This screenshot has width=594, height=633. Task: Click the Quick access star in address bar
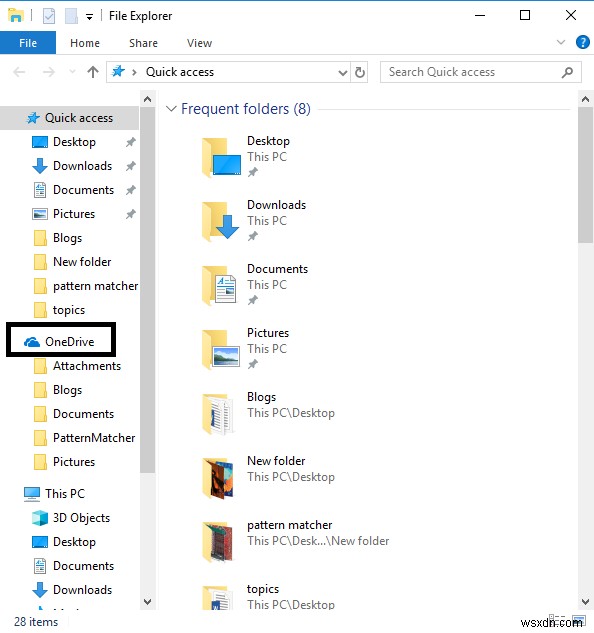tap(118, 71)
